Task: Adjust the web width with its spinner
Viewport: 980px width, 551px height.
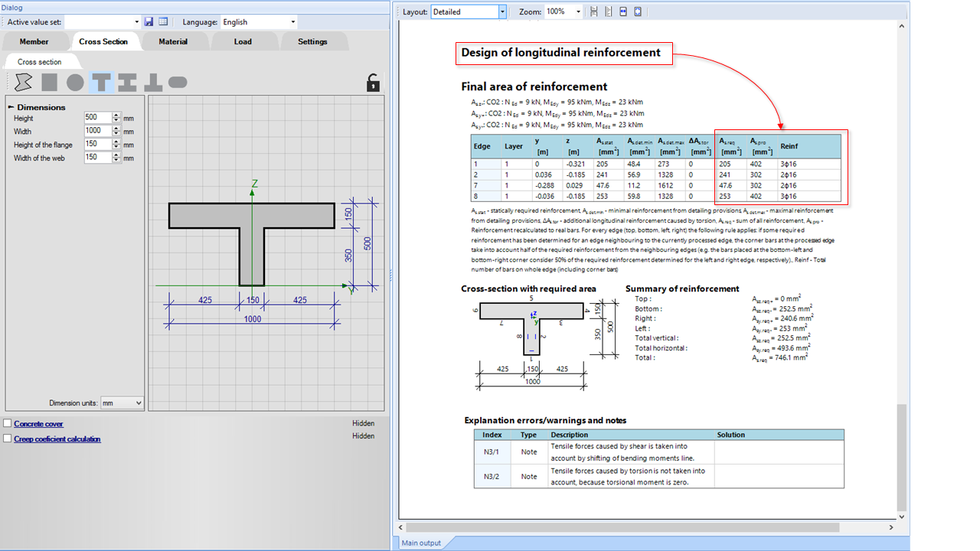Action: [116, 158]
